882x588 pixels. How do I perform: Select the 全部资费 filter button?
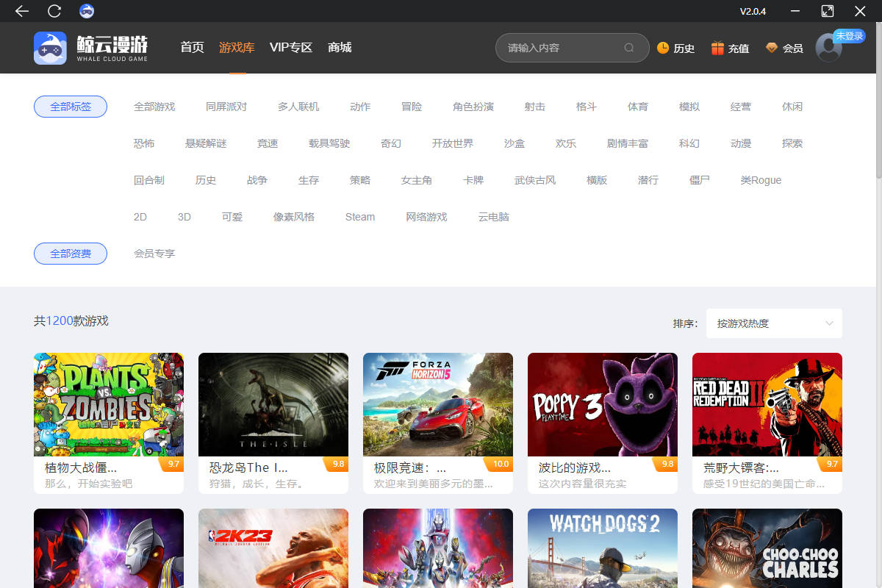point(71,254)
